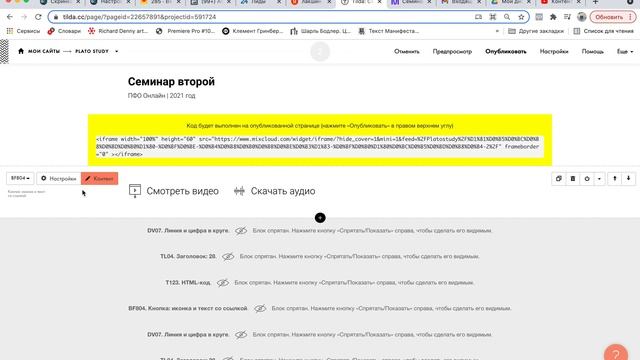Expand the bookmarks bar overflow arrow

click(497, 31)
